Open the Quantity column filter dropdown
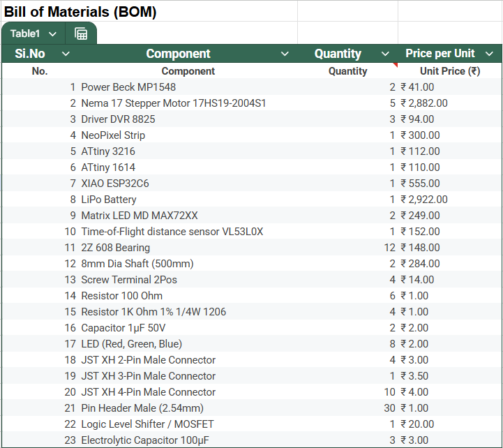The image size is (503, 448). click(385, 54)
